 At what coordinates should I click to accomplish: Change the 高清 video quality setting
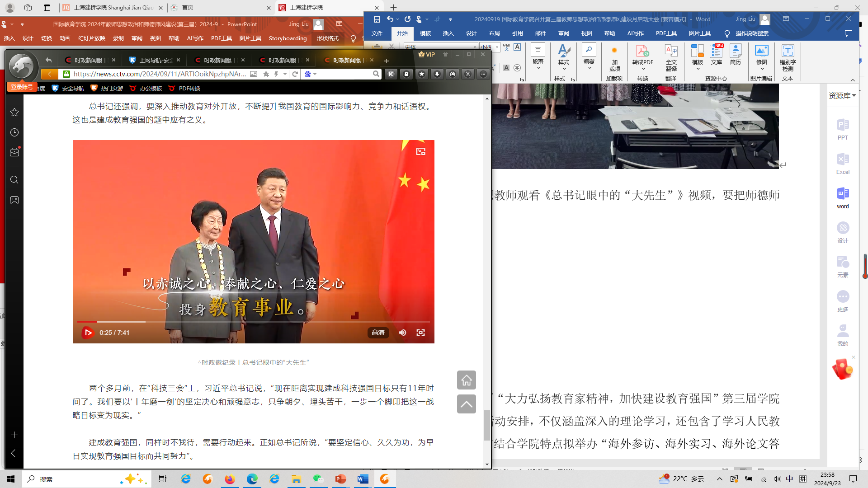pos(378,333)
